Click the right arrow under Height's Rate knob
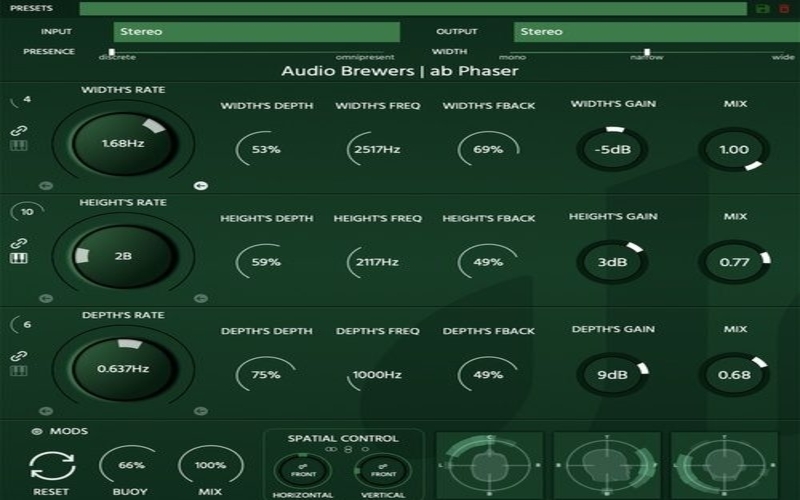Image resolution: width=800 pixels, height=500 pixels. pos(201,298)
